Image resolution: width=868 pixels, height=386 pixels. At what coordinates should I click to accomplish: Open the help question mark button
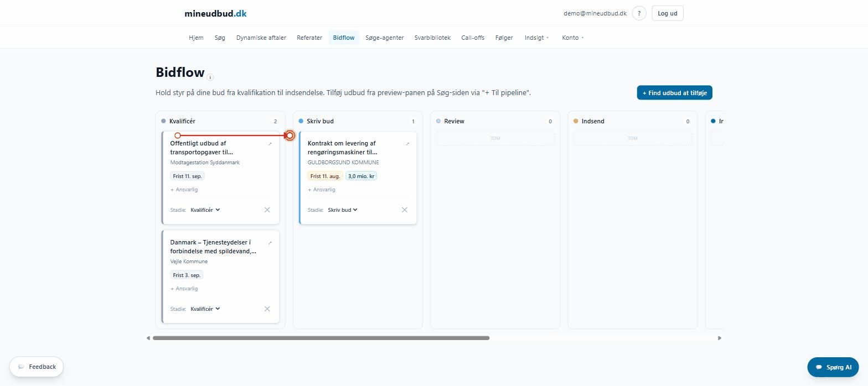[639, 13]
